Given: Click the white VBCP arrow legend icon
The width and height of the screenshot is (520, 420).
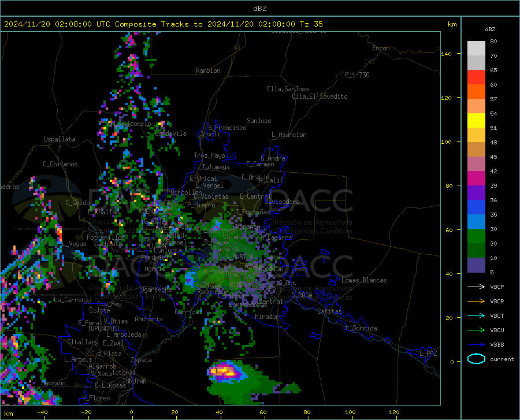Looking at the screenshot, I should click(476, 287).
